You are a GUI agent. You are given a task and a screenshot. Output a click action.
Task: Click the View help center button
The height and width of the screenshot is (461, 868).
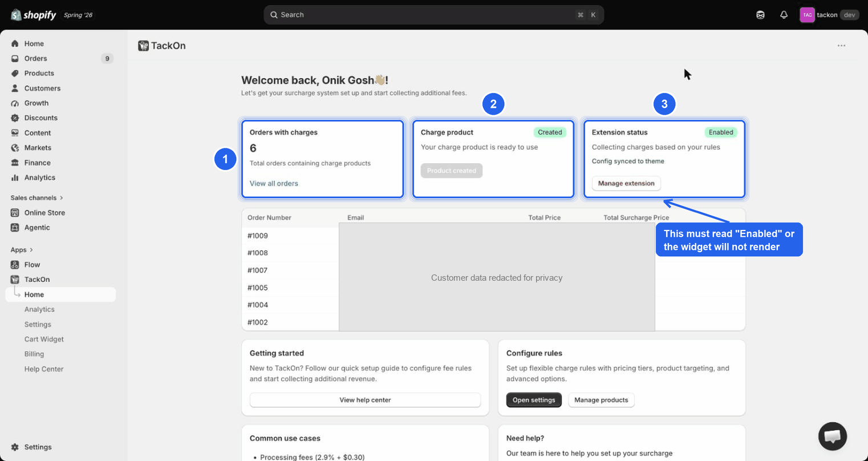(365, 400)
